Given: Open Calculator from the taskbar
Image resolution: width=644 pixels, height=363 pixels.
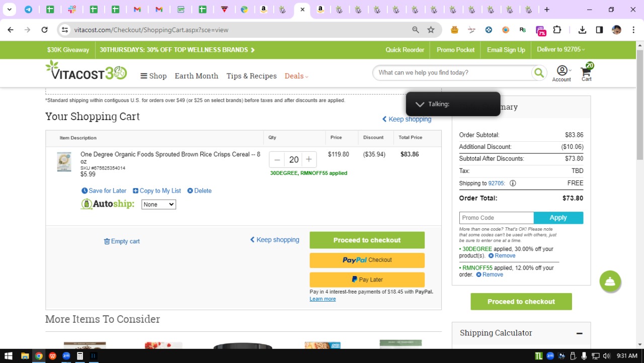Looking at the screenshot, I should (79, 356).
